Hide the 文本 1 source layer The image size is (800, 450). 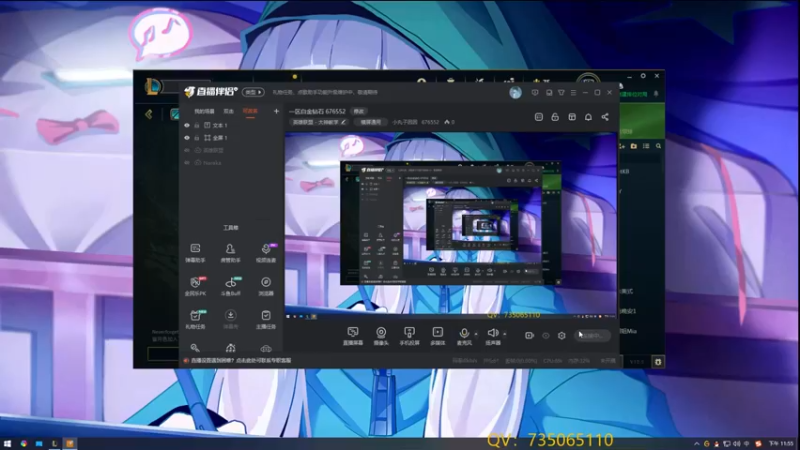coord(187,125)
